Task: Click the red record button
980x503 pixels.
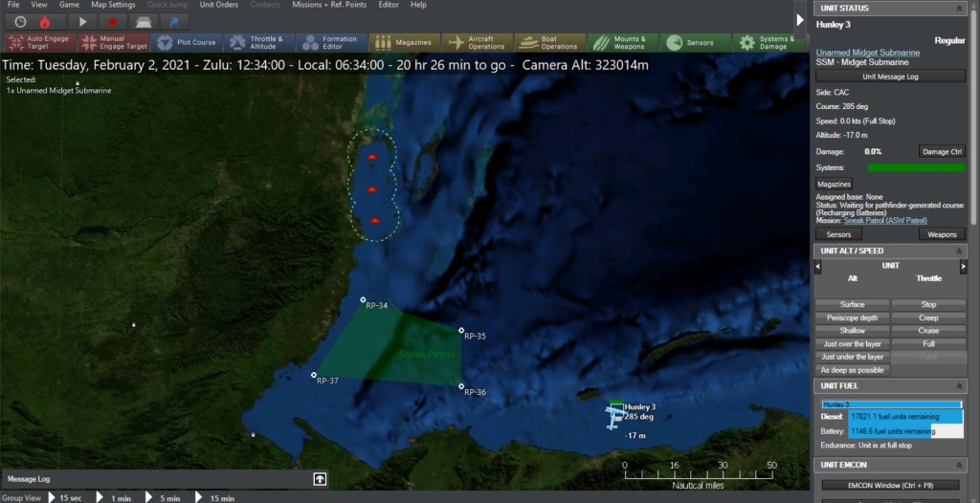Action: 112,21
